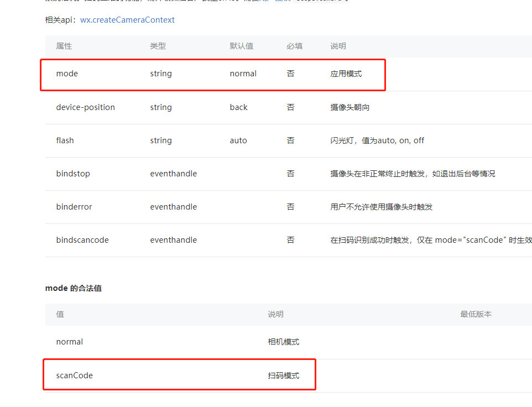Click the 属性 column header
The height and width of the screenshot is (407, 532).
[x=64, y=46]
